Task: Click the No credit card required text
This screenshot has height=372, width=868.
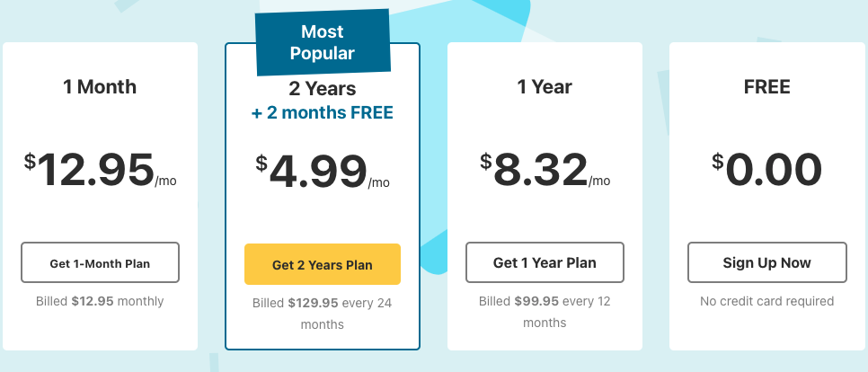Action: 766,301
